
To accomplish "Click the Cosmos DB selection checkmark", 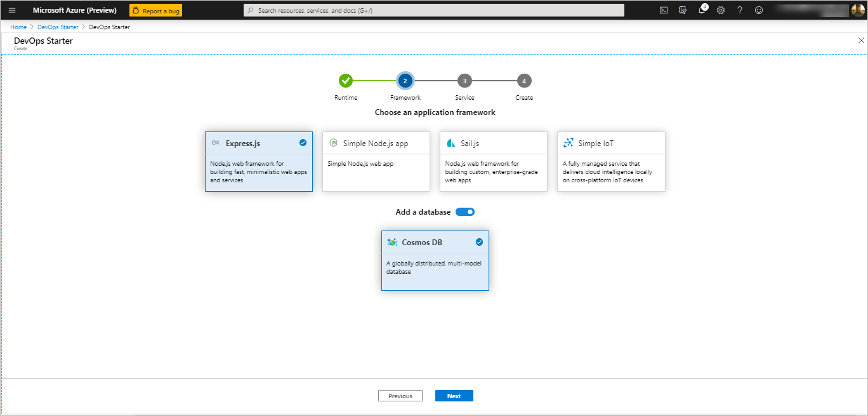I will tap(479, 242).
